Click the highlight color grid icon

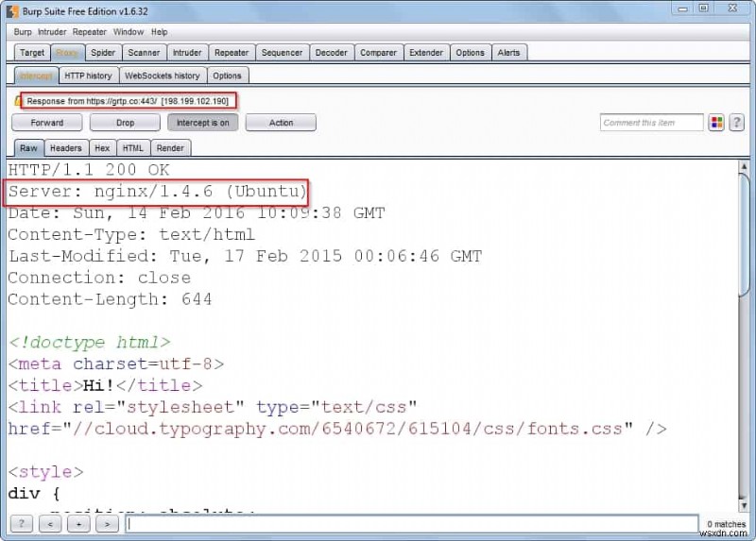click(x=716, y=123)
